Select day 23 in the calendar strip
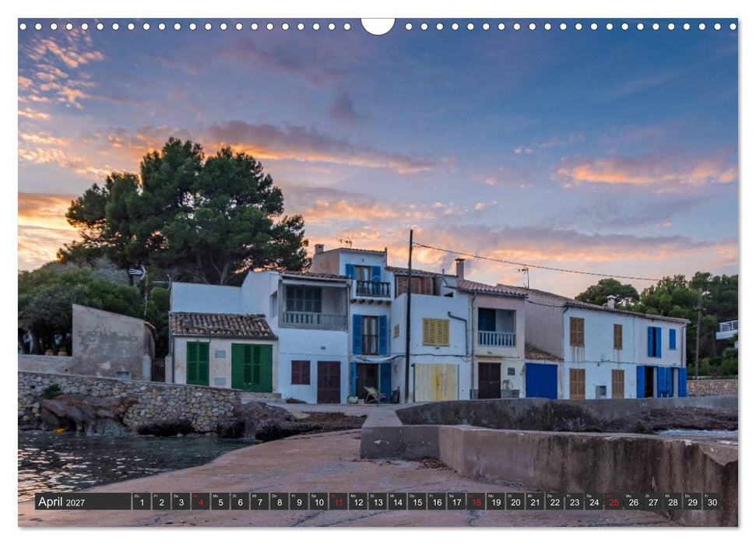This screenshot has width=756, height=545. (x=575, y=501)
